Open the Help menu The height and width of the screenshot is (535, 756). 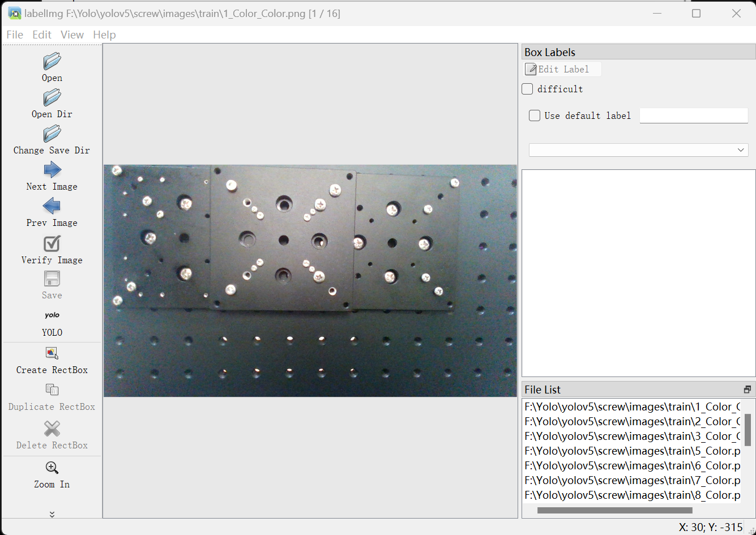[104, 35]
